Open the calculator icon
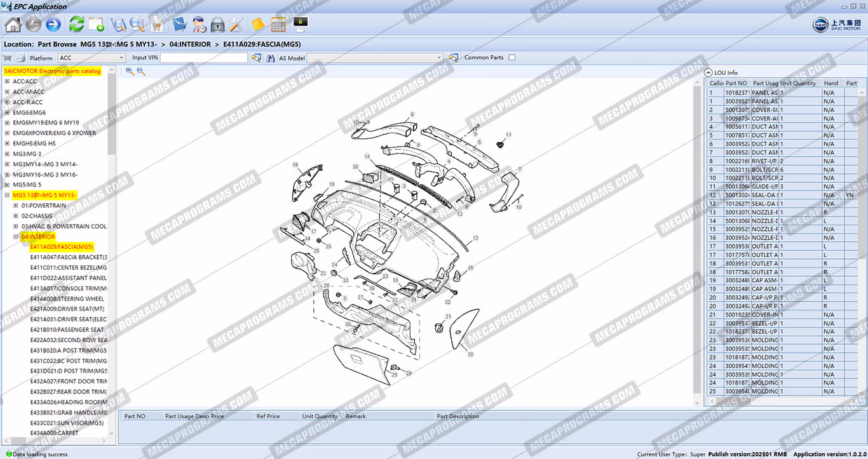 click(278, 25)
